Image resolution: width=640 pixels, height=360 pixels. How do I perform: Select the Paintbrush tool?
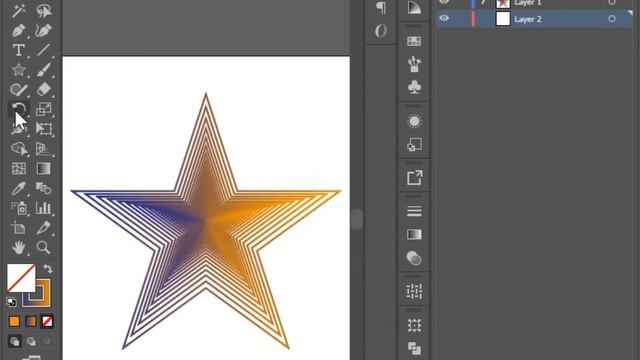pos(43,70)
